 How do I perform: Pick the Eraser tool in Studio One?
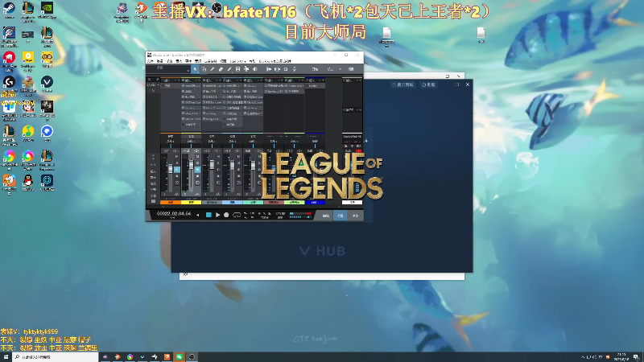pyautogui.click(x=221, y=69)
